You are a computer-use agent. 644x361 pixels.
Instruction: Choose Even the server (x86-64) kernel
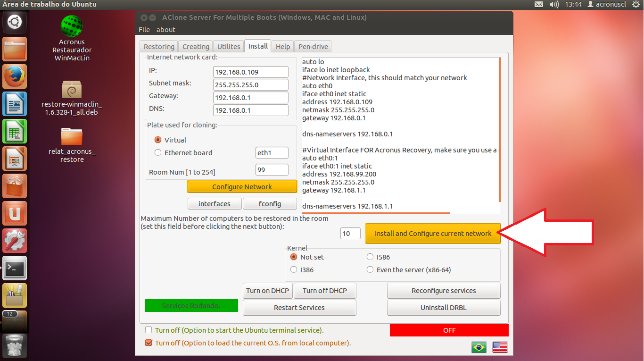370,270
